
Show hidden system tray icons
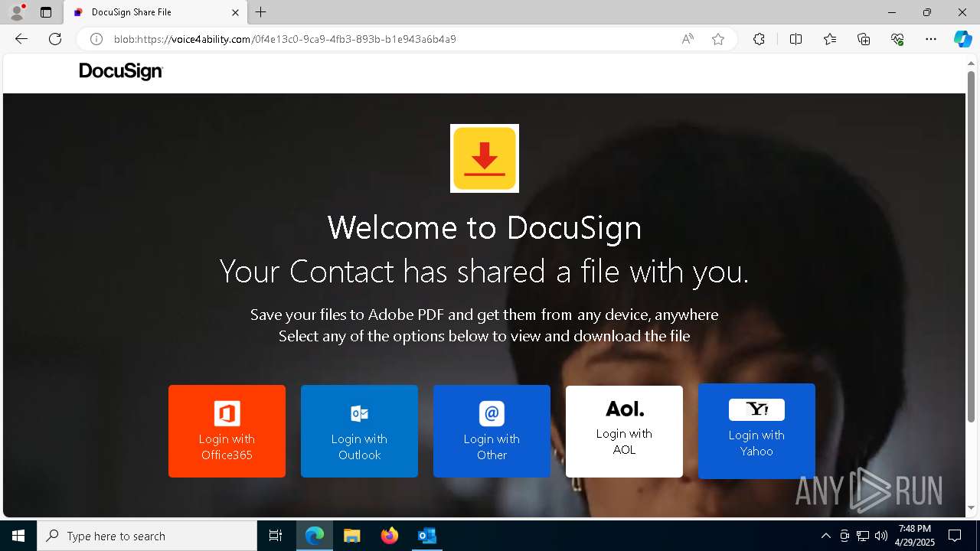(825, 536)
